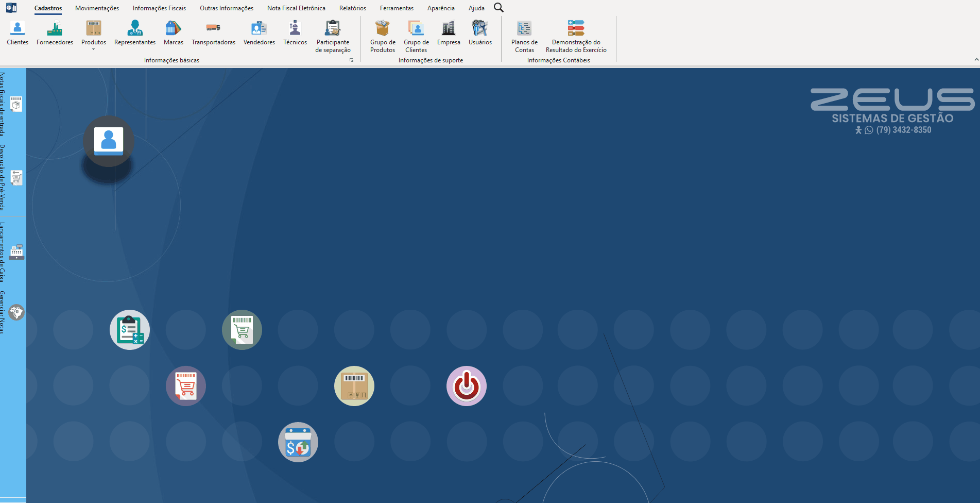The height and width of the screenshot is (503, 980).
Task: Switch to the Relatórios tab
Action: coord(353,8)
